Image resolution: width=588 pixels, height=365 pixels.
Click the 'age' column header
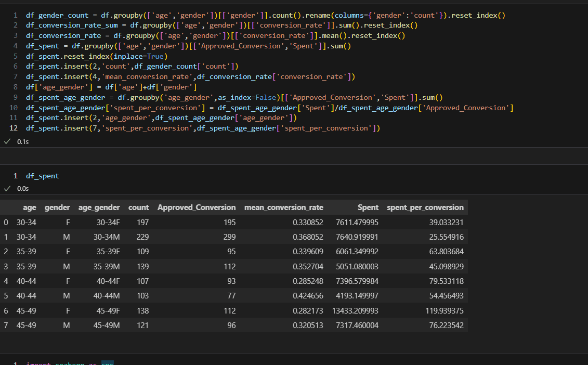coord(30,207)
